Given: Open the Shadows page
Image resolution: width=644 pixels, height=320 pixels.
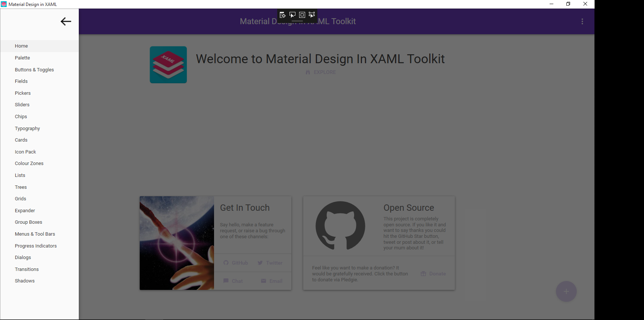Looking at the screenshot, I should tap(39, 281).
